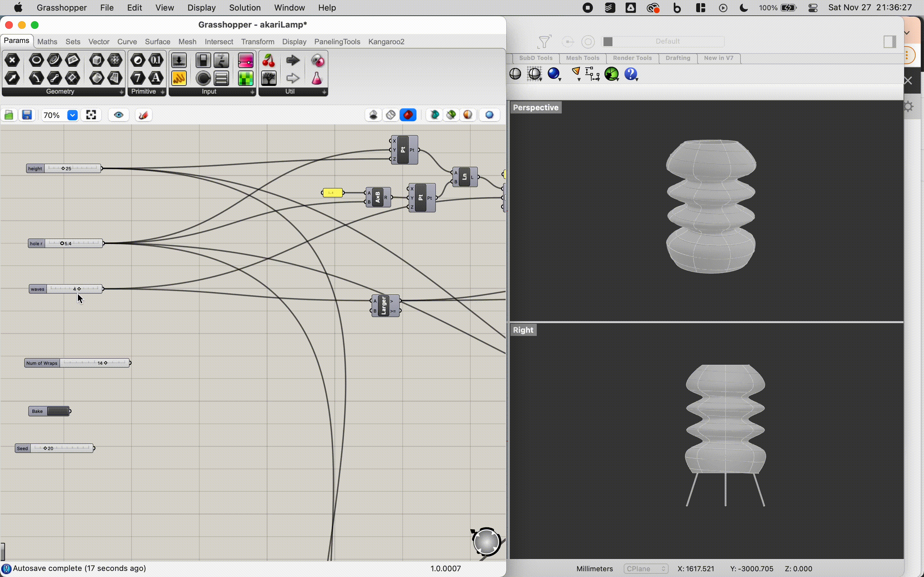Screen dimensions: 924x577
Task: Click the Save document icon in canvas toolbar
Action: tap(27, 115)
